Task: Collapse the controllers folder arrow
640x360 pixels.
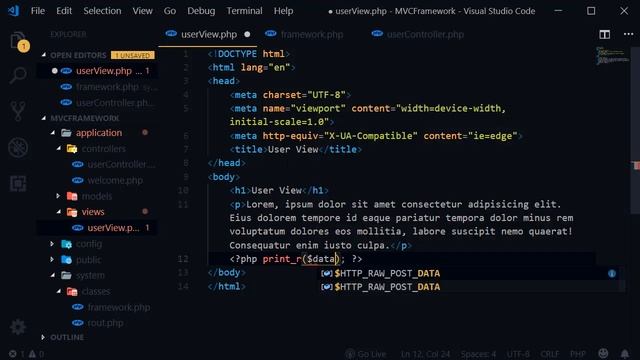Action: coord(59,149)
